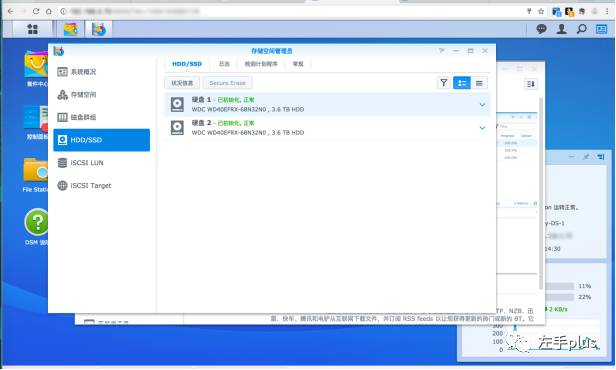The image size is (616, 370).
Task: Click the 22% usage bar in resource widget
Action: pos(559,297)
